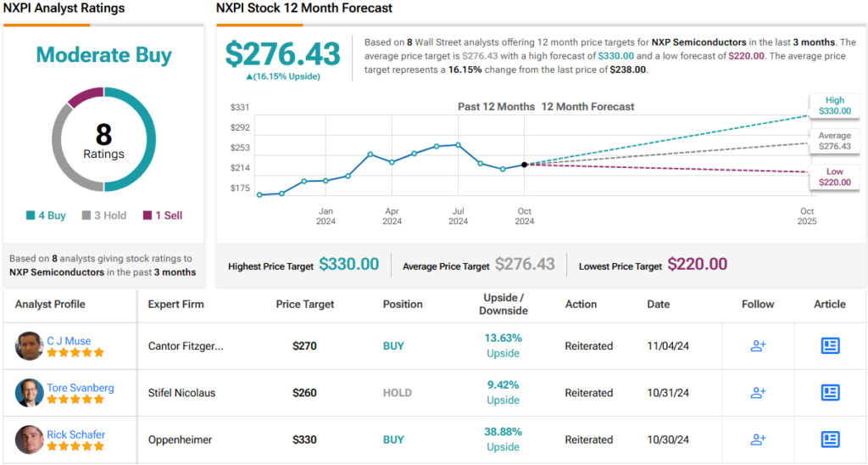Click the Position column header
Image resolution: width=868 pixels, height=465 pixels.
[403, 305]
